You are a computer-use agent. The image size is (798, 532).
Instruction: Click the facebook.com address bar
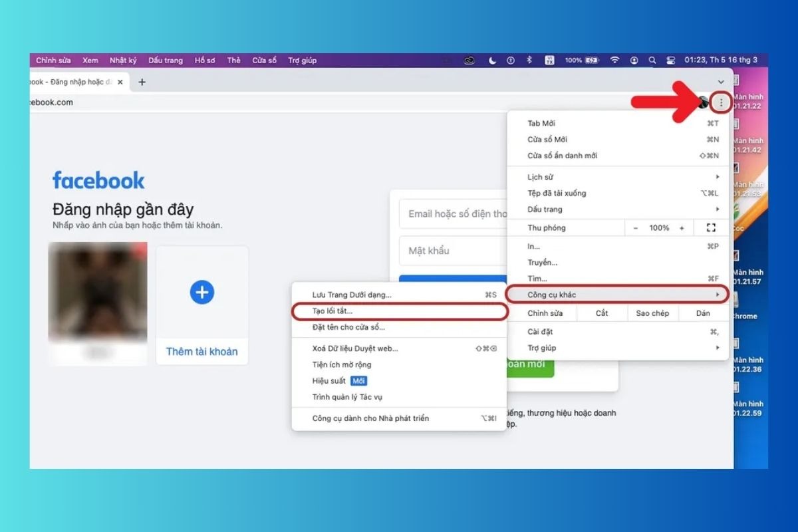332,102
